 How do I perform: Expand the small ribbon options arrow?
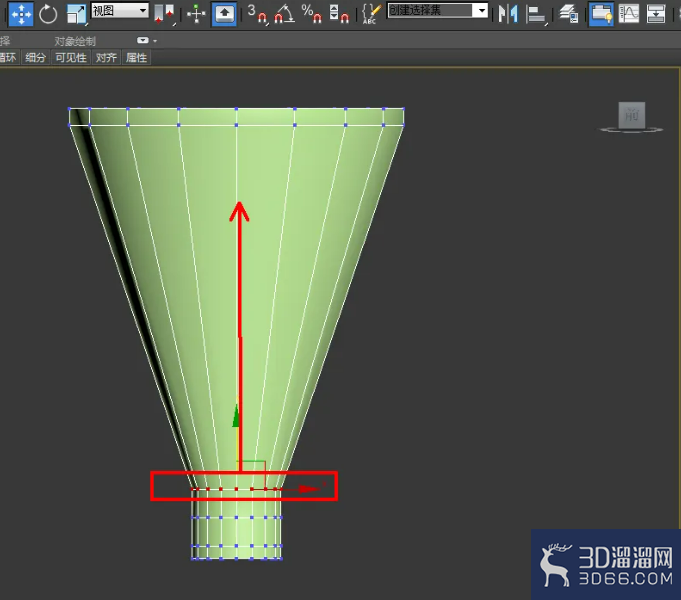coord(155,41)
